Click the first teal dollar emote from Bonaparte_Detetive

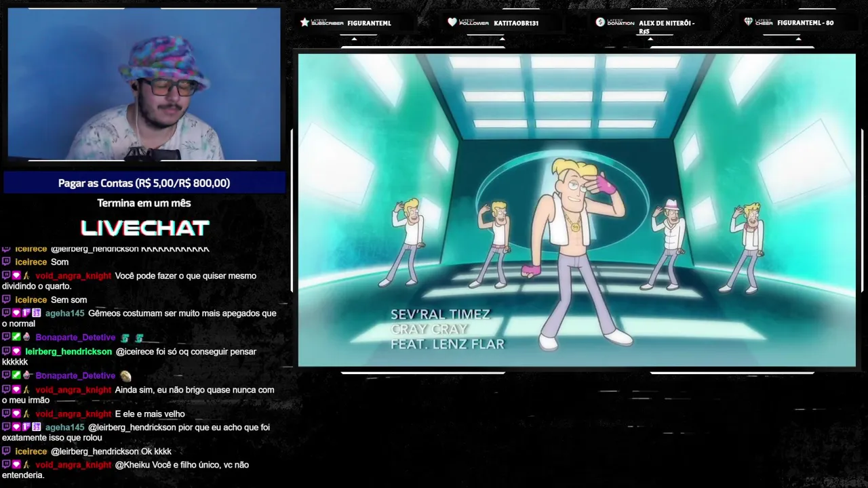click(125, 338)
